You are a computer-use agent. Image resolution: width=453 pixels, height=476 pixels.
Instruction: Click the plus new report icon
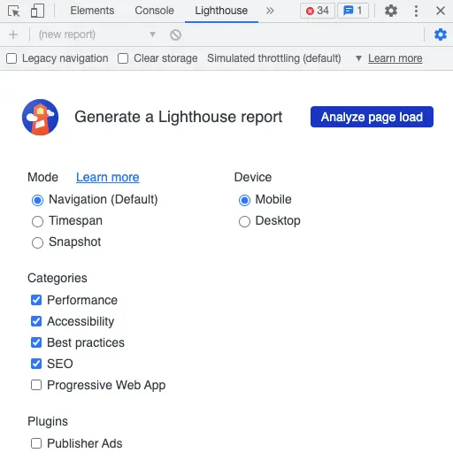click(x=13, y=35)
